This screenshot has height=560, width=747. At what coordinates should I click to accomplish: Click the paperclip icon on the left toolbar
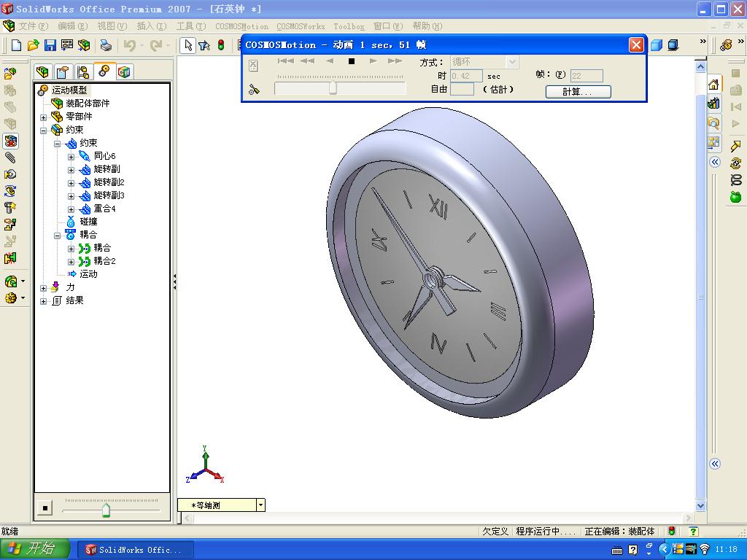point(10,157)
